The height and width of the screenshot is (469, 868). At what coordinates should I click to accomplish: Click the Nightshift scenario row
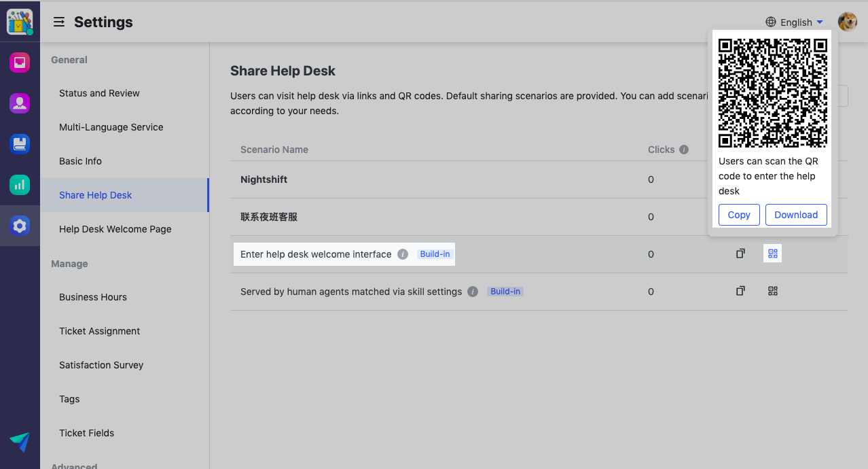(264, 179)
